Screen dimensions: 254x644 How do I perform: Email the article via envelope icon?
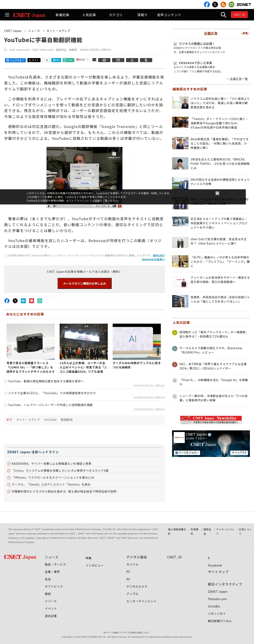point(118,60)
